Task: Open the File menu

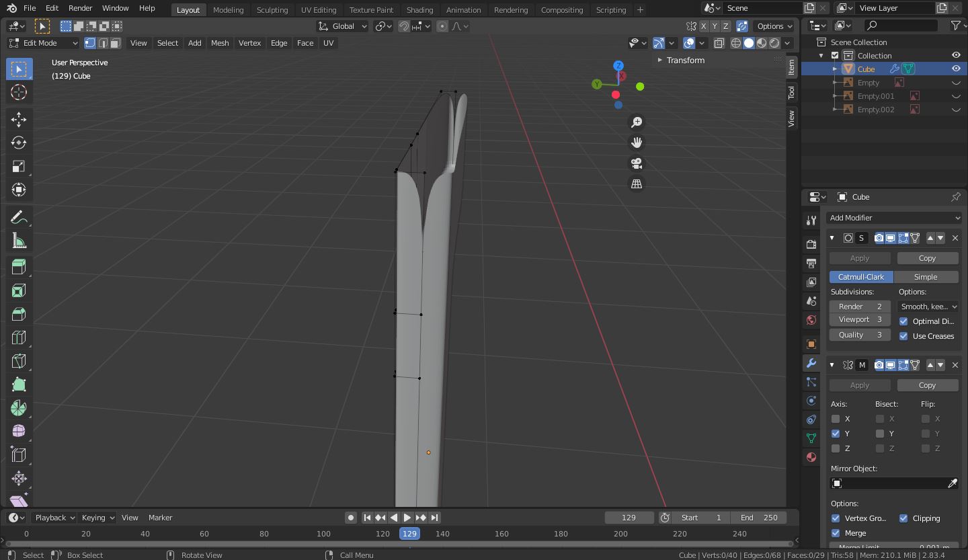Action: (30, 8)
